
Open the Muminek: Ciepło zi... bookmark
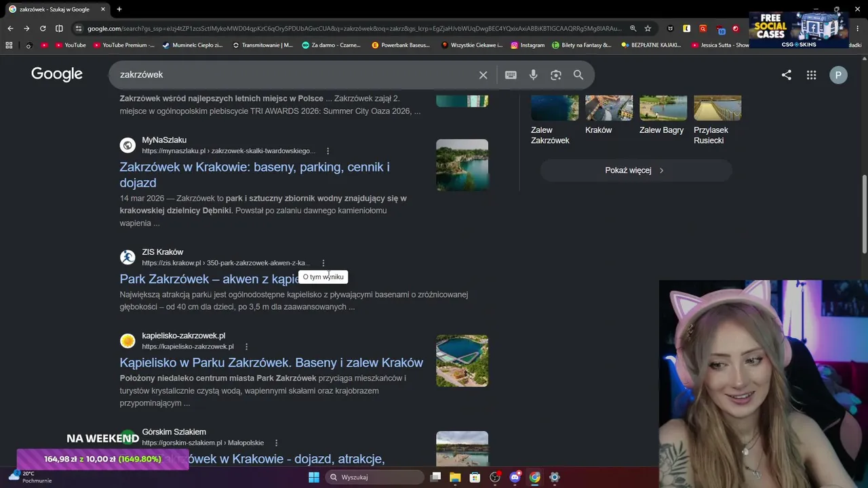pyautogui.click(x=193, y=45)
